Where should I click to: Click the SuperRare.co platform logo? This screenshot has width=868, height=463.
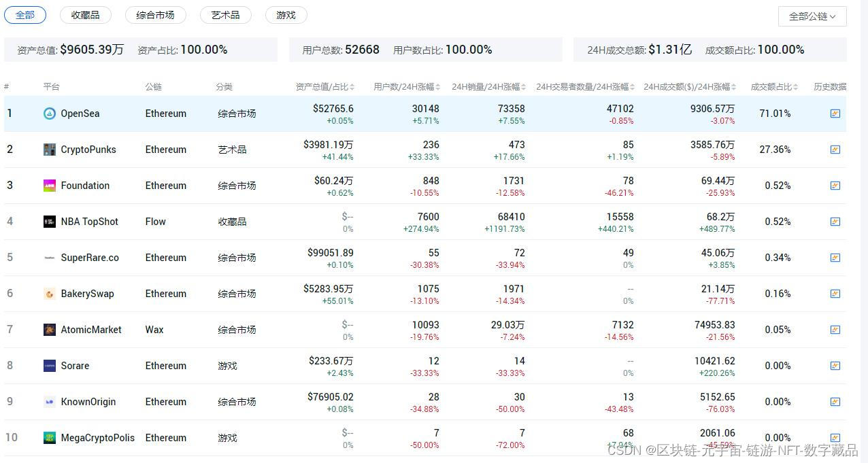(50, 258)
